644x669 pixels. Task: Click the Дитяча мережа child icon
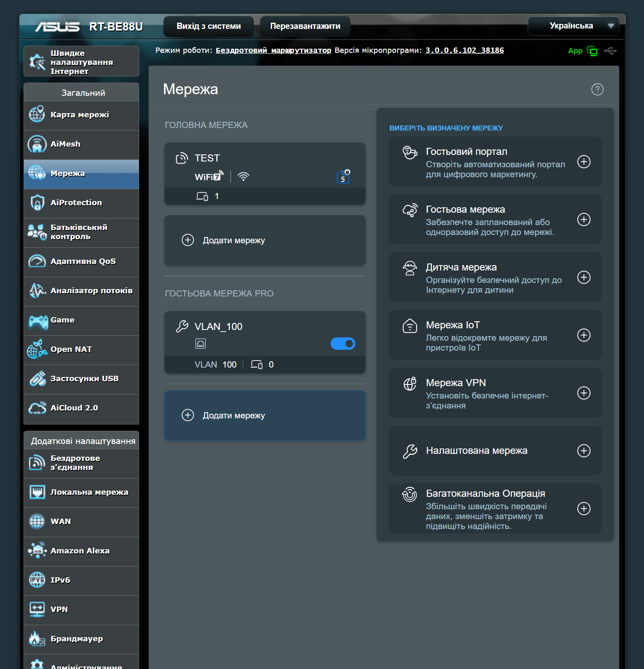pos(410,268)
